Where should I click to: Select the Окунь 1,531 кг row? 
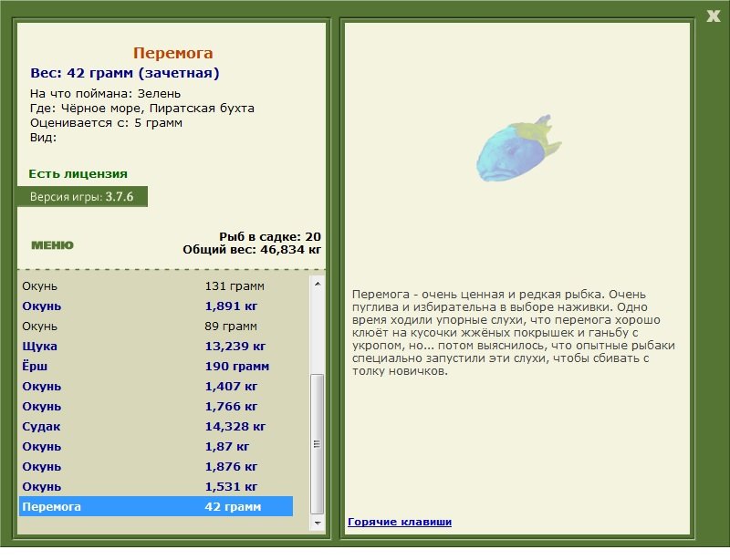point(156,486)
